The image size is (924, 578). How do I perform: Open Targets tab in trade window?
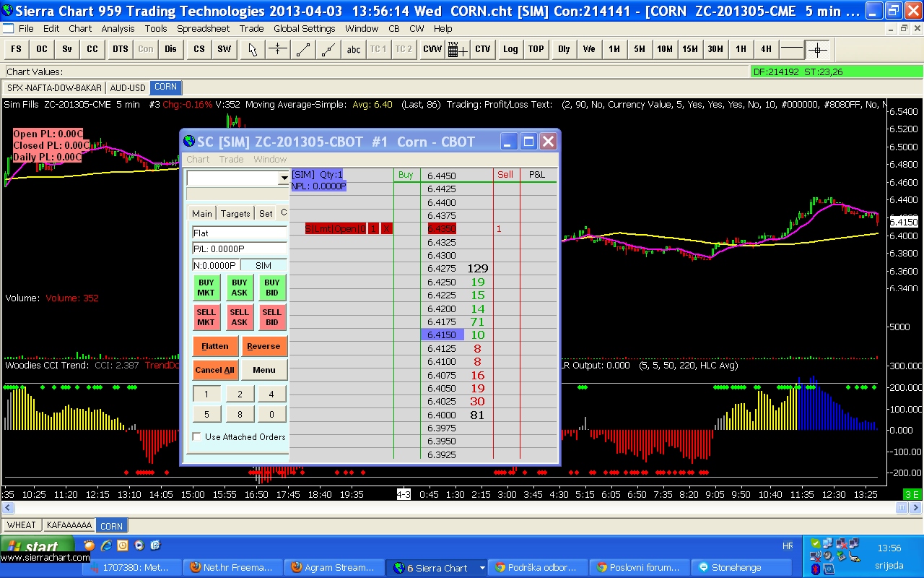[235, 213]
